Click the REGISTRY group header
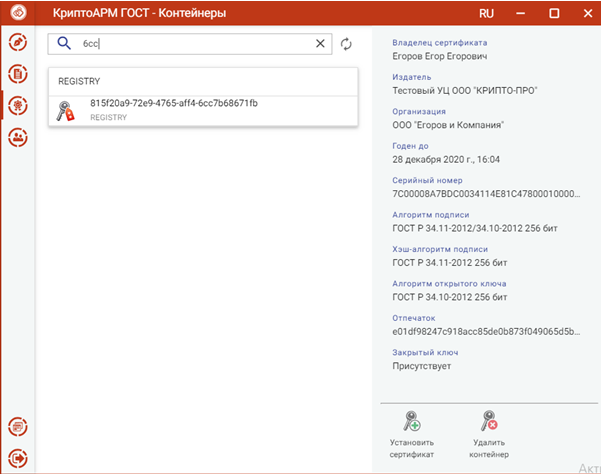Viewport: 601px width, 474px height. [x=203, y=81]
